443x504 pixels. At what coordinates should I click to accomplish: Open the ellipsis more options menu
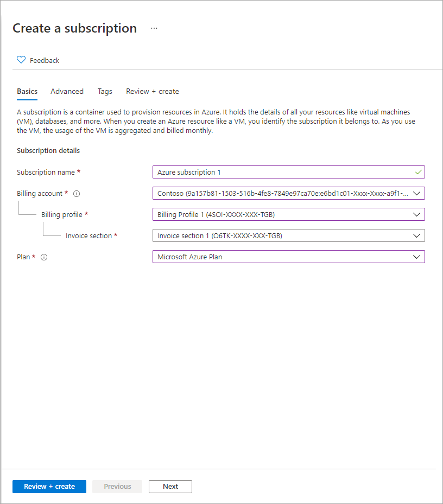(x=154, y=28)
